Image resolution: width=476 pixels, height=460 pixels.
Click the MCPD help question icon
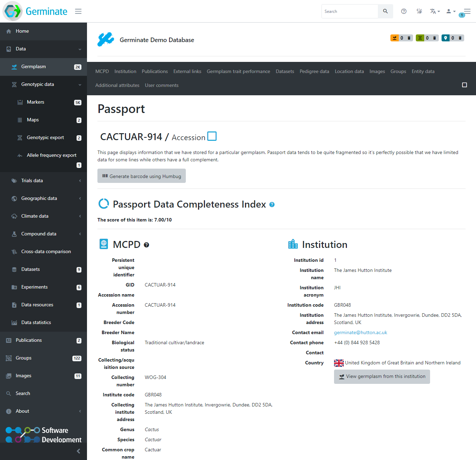coord(146,245)
